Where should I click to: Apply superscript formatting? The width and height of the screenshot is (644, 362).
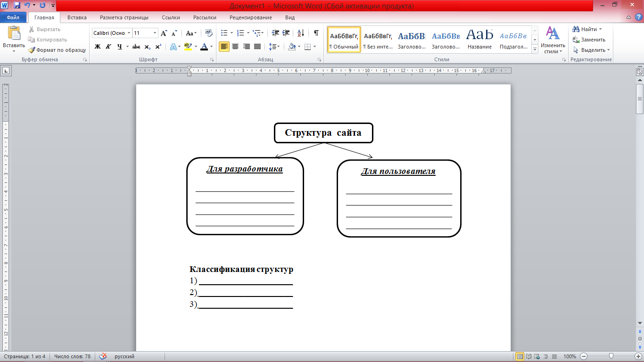pyautogui.click(x=158, y=47)
